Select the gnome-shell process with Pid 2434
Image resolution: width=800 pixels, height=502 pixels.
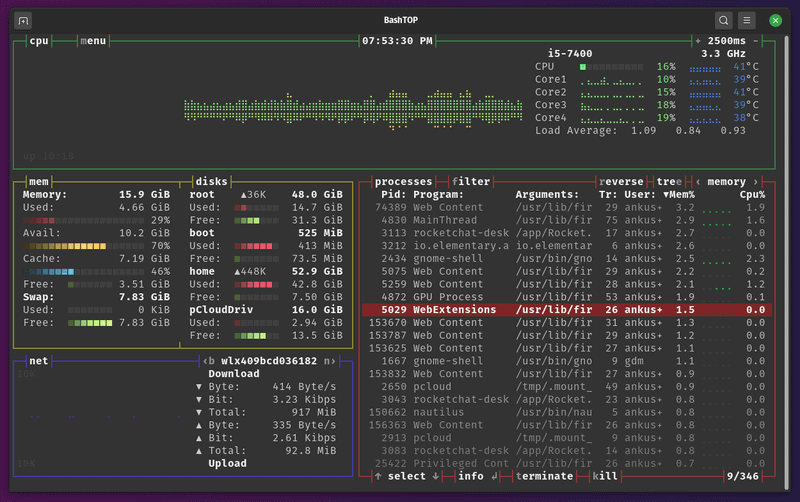pos(566,259)
